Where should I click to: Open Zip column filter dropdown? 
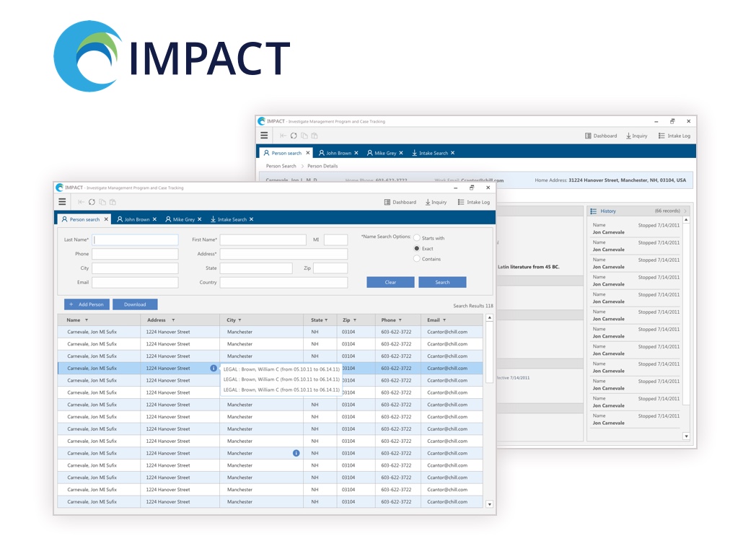click(x=355, y=320)
